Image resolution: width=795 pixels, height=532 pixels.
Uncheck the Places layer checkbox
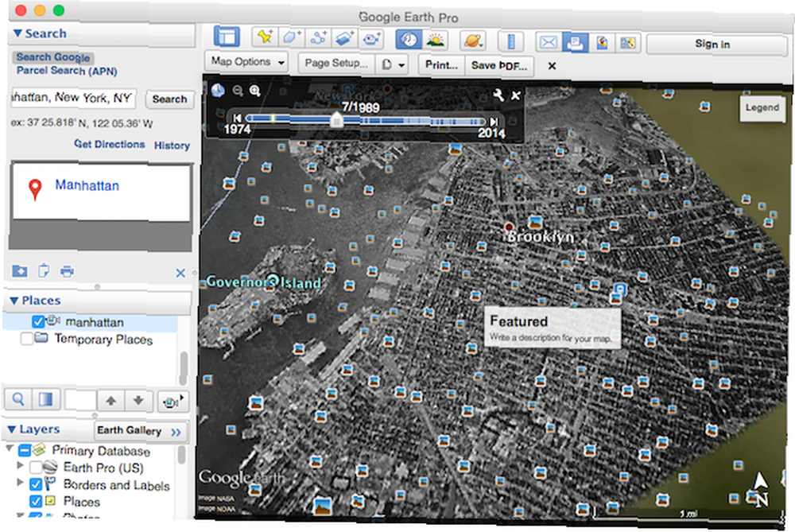[x=36, y=502]
